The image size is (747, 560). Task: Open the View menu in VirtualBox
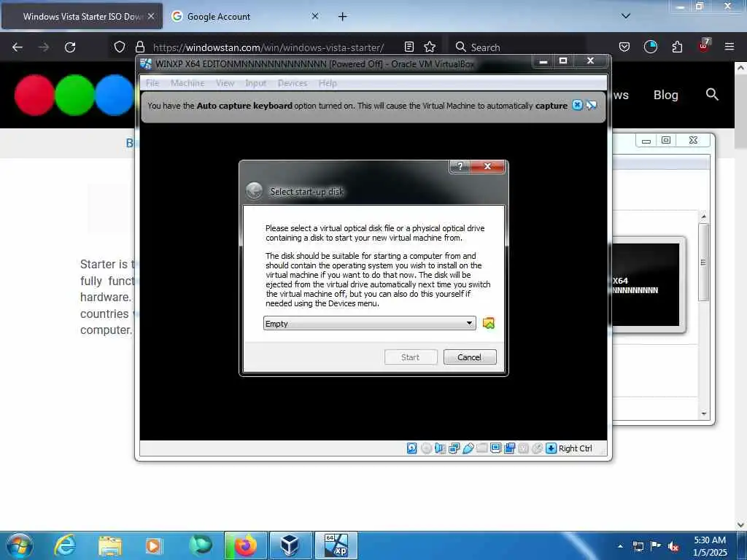click(225, 83)
